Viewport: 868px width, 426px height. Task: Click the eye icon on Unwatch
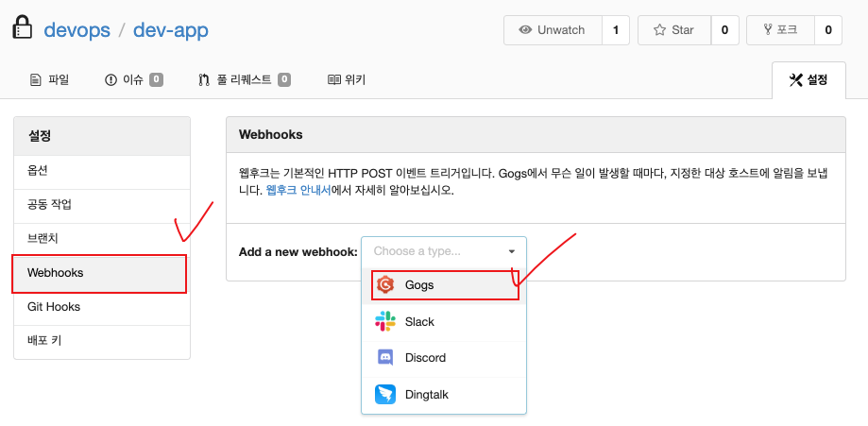525,30
